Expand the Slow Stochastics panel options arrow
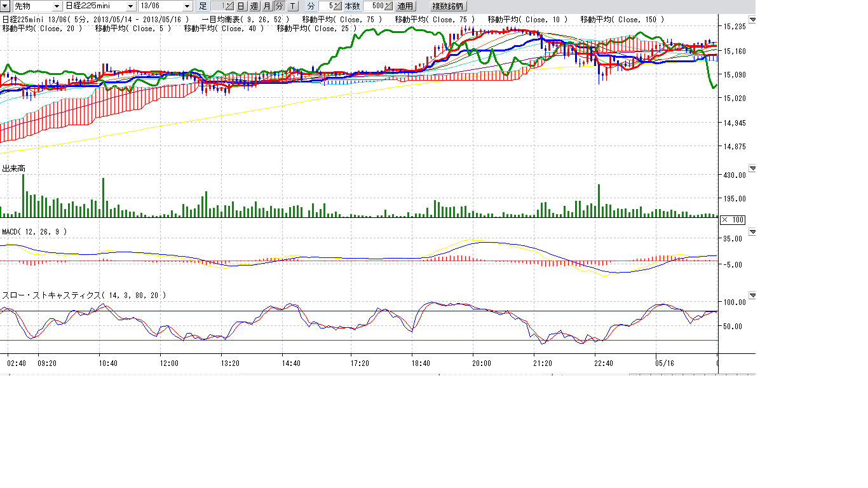This screenshot has width=868, height=488. 752,295
